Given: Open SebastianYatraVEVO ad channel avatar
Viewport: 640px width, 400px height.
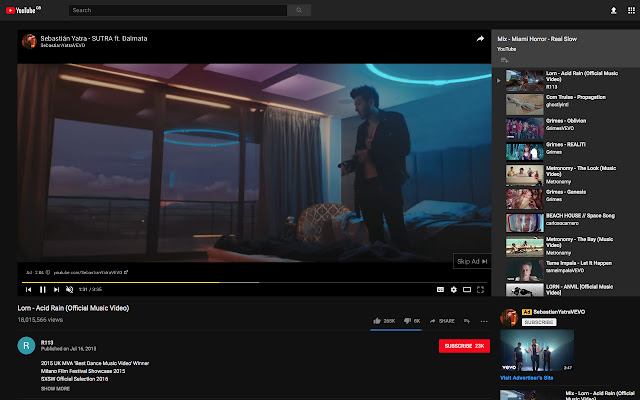Looking at the screenshot, I should 509,317.
